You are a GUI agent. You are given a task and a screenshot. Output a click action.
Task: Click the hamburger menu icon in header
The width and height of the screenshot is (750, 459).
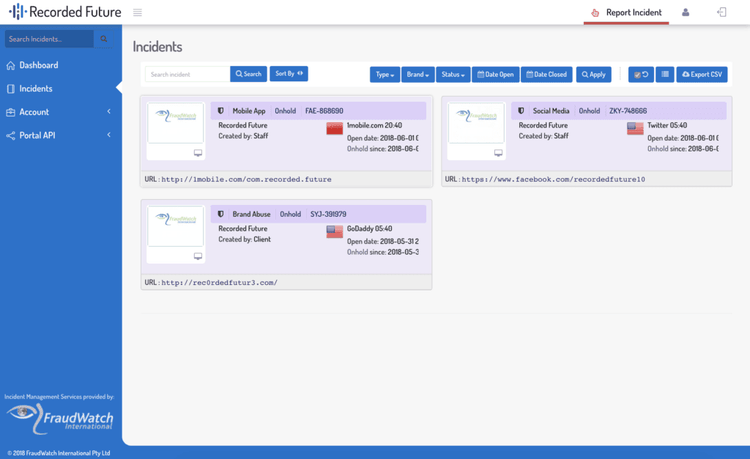[137, 13]
